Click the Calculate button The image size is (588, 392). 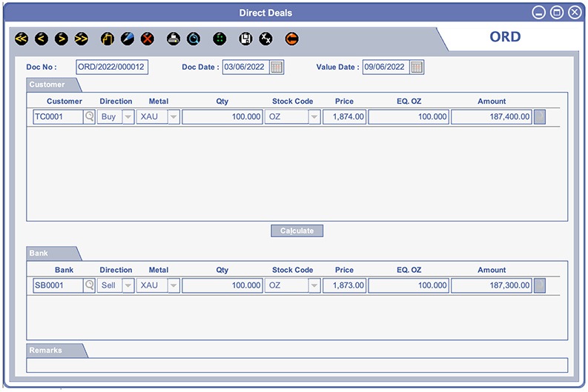pos(297,231)
